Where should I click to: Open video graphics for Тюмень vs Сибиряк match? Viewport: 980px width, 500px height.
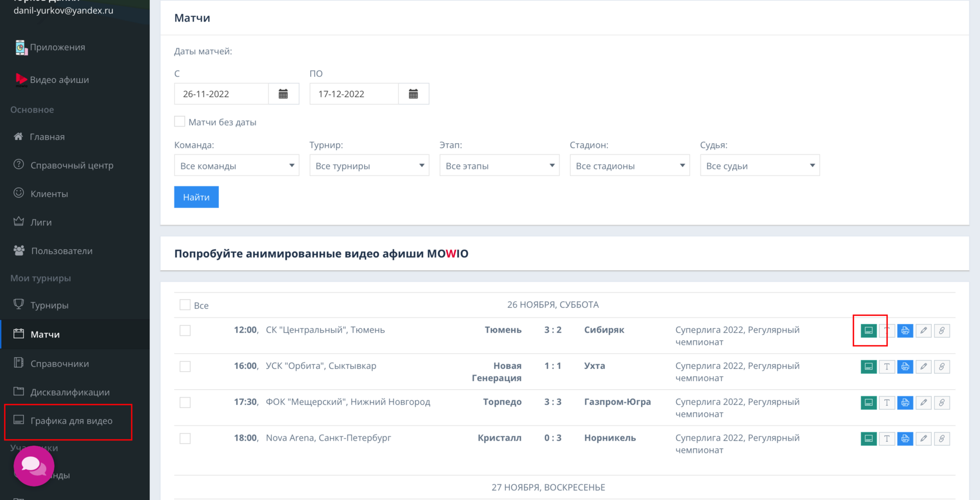click(869, 330)
